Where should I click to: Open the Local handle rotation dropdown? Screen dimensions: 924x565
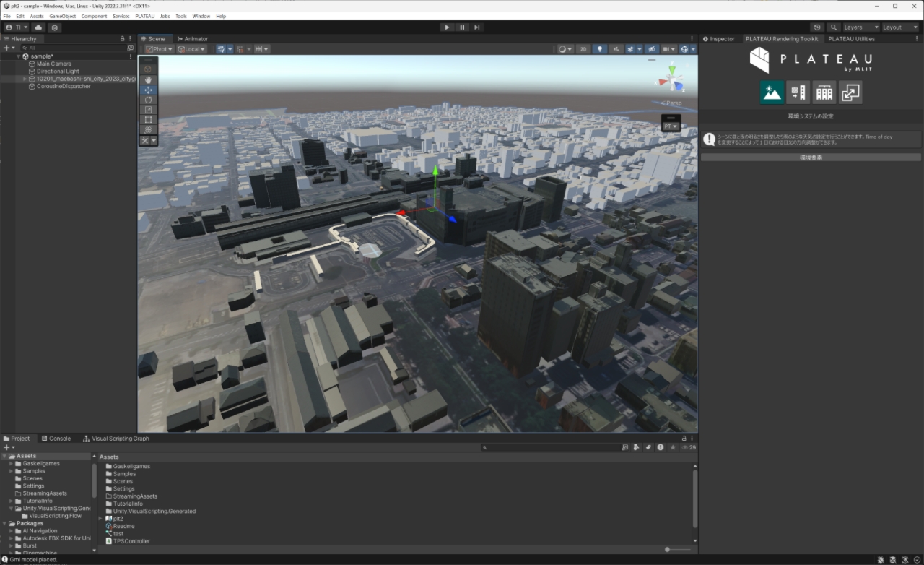coord(191,49)
